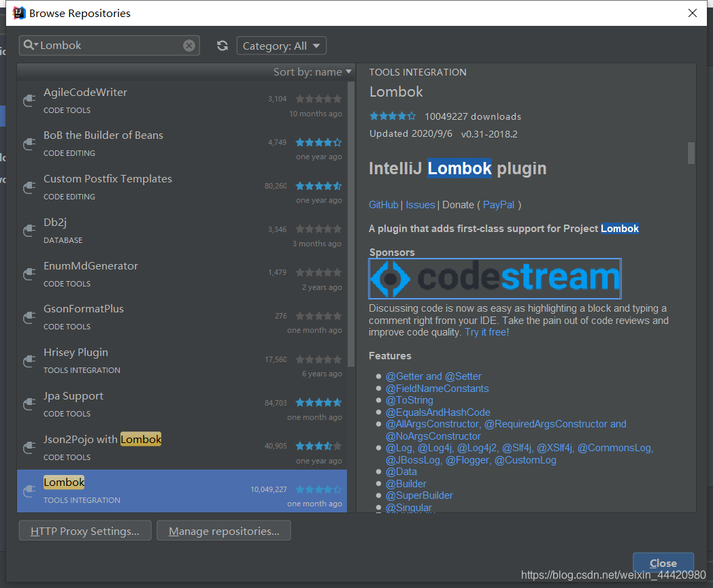The height and width of the screenshot is (588, 713).
Task: Open the @SuperBuilder feature link
Action: tap(419, 495)
